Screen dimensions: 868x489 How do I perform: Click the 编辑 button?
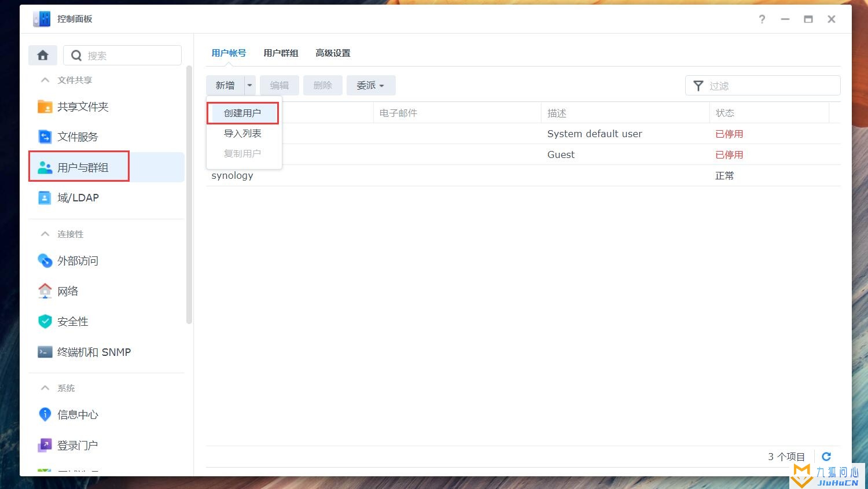(x=279, y=85)
